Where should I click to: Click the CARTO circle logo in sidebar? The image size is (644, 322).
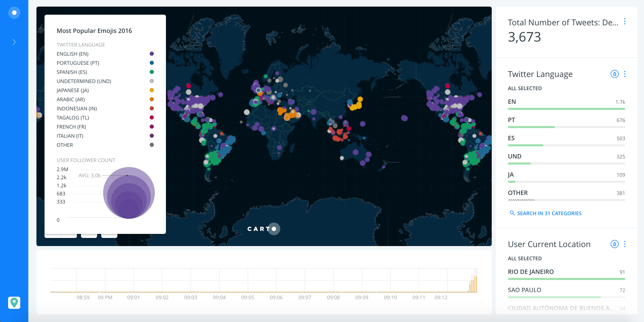[14, 13]
